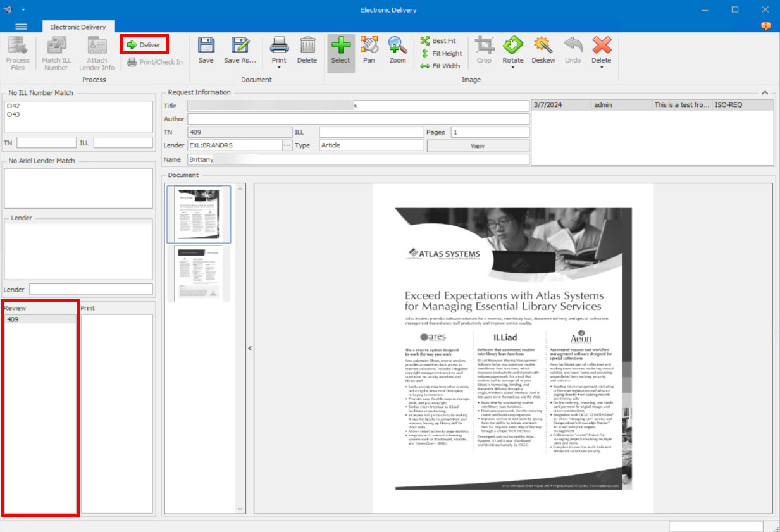
Task: Click the Lender ellipsis browse button
Action: tap(287, 145)
